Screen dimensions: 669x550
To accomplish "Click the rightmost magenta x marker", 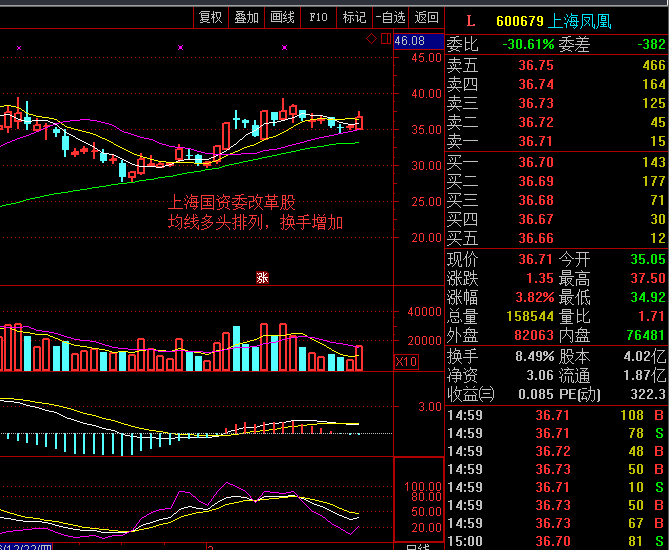I will tap(285, 47).
